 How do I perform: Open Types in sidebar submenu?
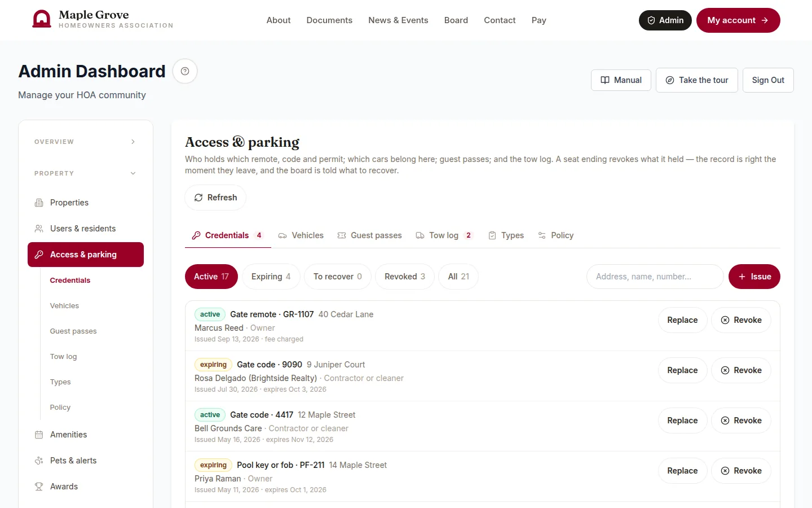[x=60, y=382]
